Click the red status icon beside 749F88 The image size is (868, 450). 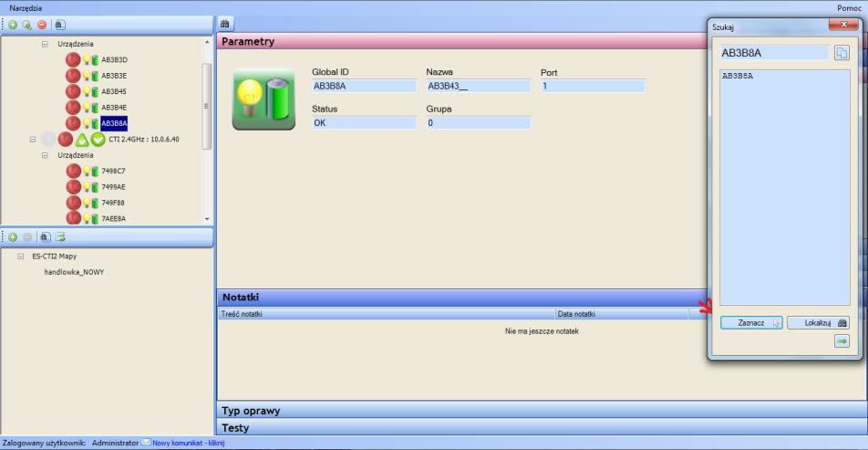pyautogui.click(x=73, y=203)
